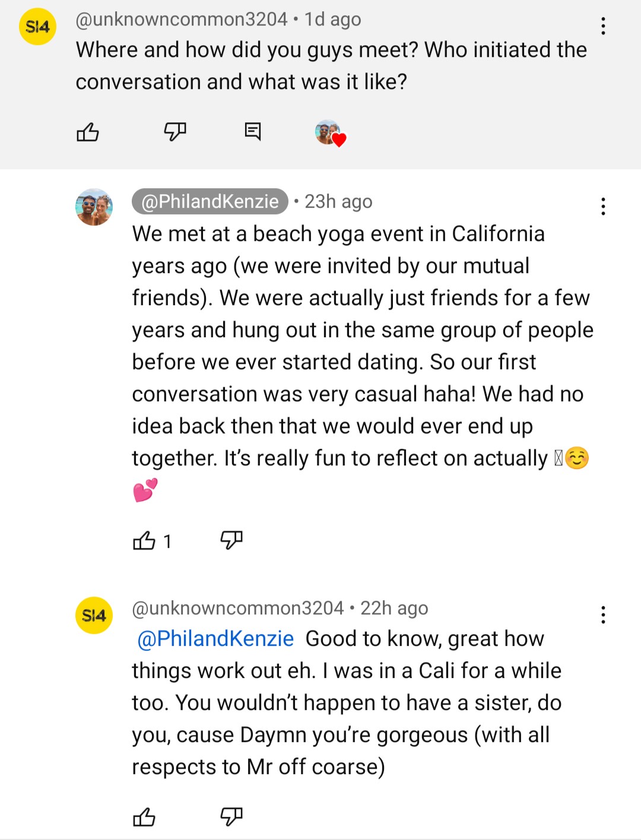Screen dimensions: 641x840
Task: Open the three-dot menu for the top comment
Action: 603,26
